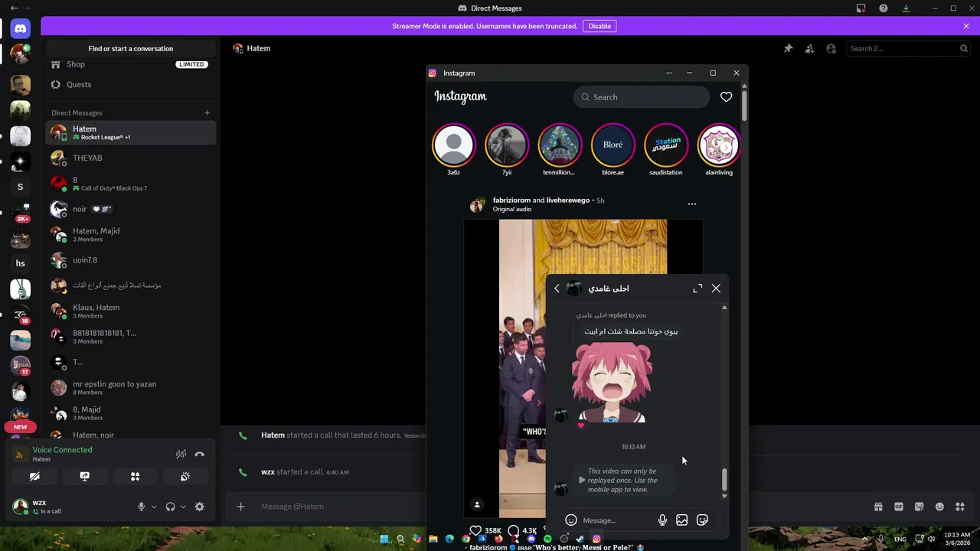Open post options three dots
The height and width of the screenshot is (551, 980).
[x=692, y=204]
